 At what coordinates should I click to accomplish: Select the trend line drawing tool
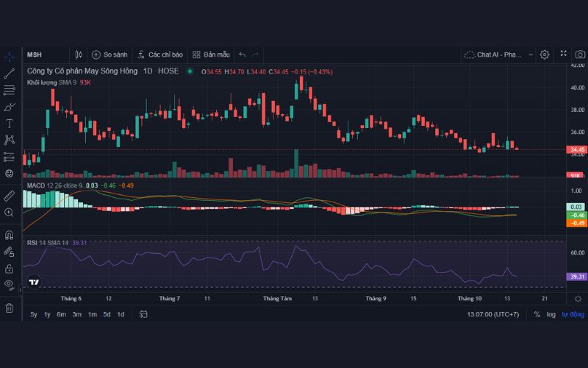10,73
